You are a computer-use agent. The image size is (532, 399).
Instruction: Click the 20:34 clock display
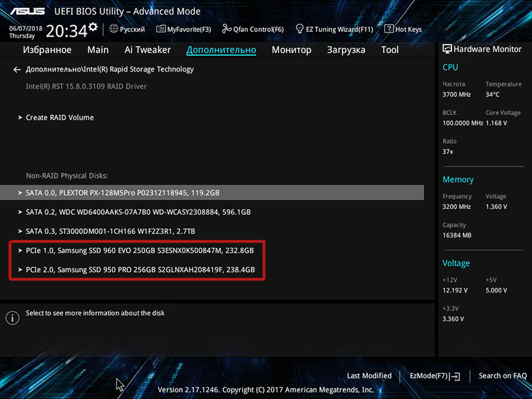(x=66, y=31)
